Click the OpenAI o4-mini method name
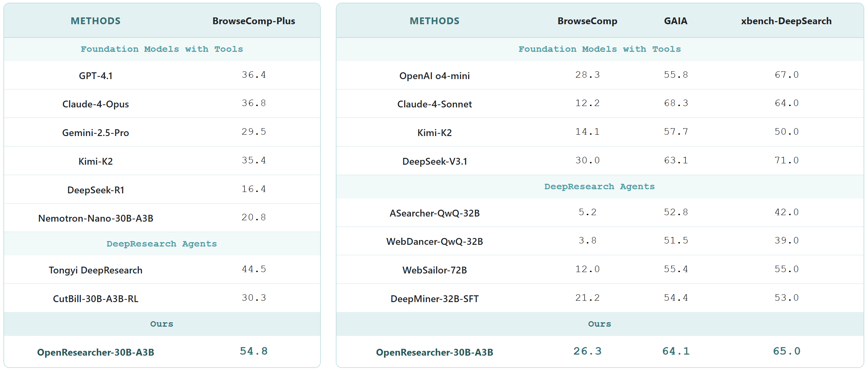 pyautogui.click(x=434, y=76)
